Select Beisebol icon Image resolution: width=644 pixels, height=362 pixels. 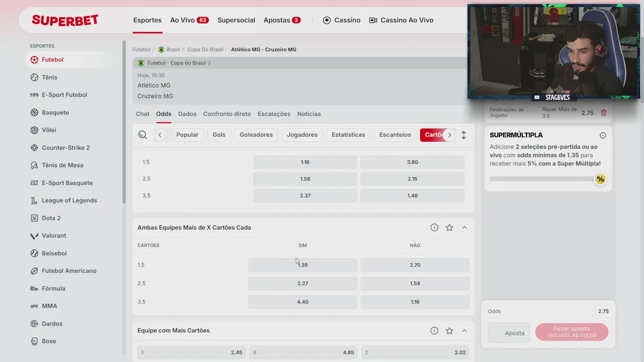(34, 253)
